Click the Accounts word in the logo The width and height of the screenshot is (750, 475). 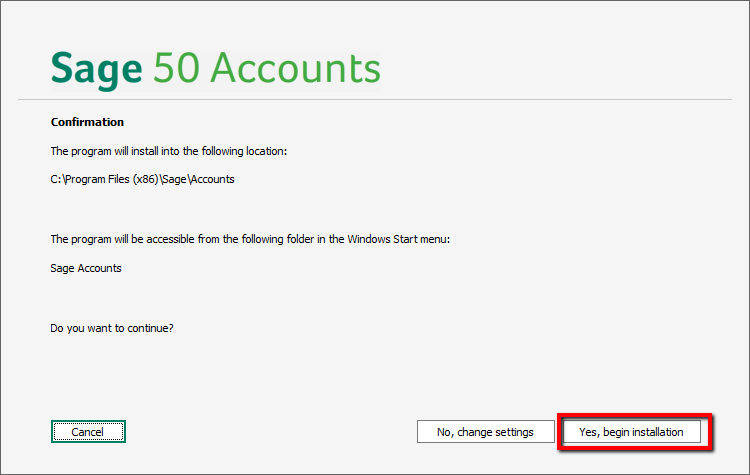point(295,68)
